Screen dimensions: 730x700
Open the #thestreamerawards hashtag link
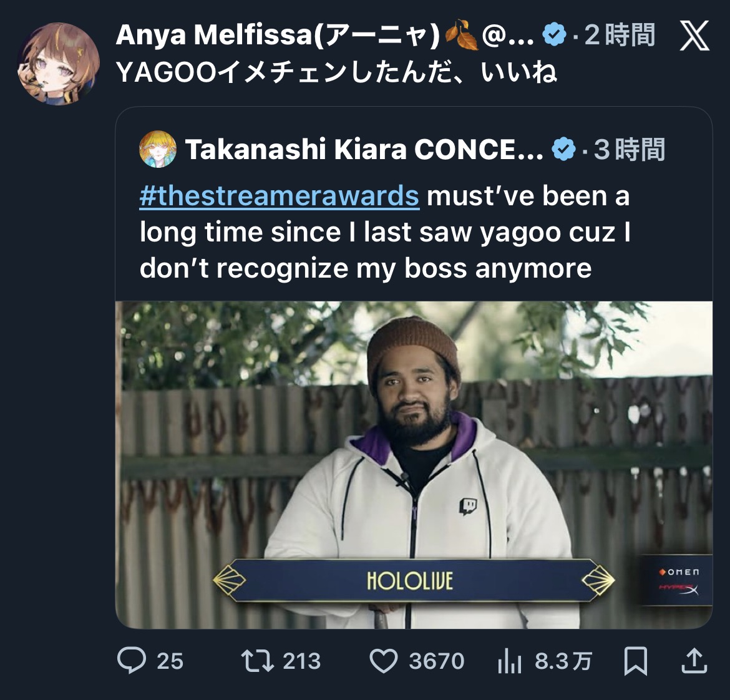tap(279, 196)
